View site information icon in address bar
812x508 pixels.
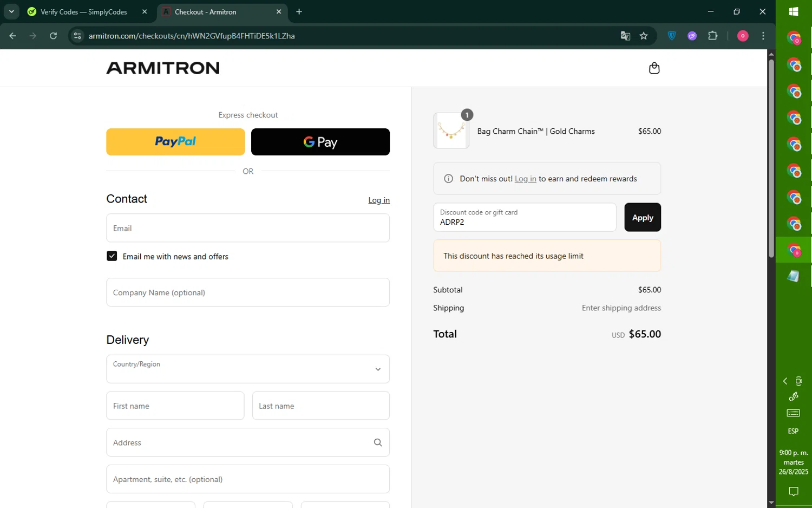77,36
